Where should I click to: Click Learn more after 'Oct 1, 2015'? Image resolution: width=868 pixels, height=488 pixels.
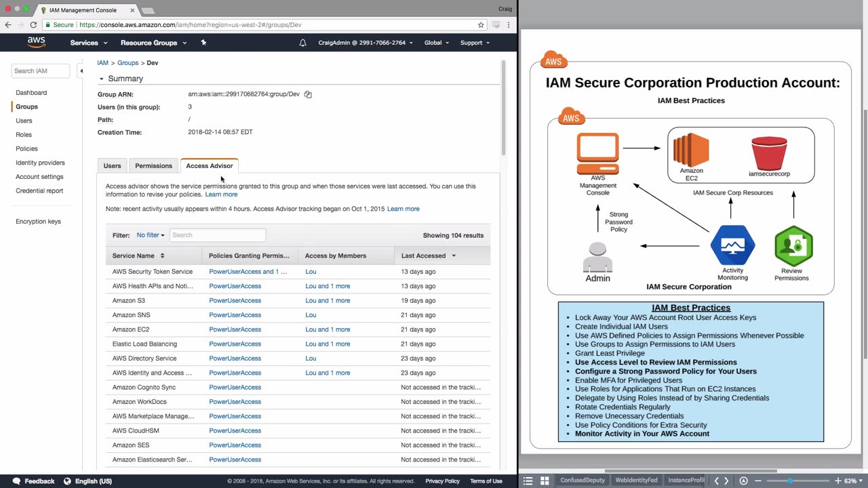click(403, 209)
